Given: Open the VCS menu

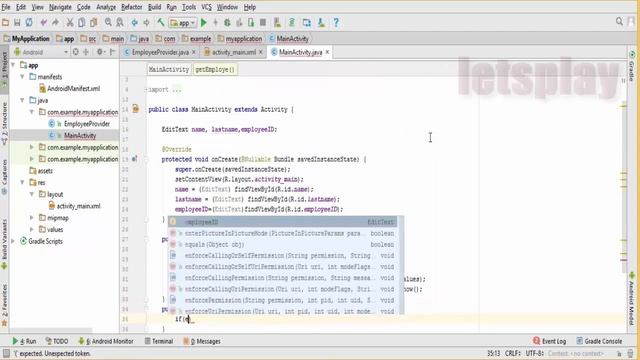Looking at the screenshot, I should (207, 7).
